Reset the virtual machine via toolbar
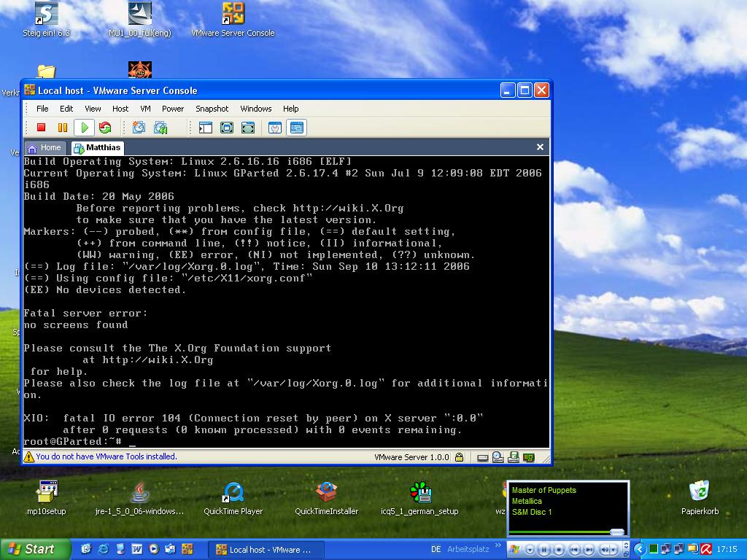The image size is (747, 560). 105,128
